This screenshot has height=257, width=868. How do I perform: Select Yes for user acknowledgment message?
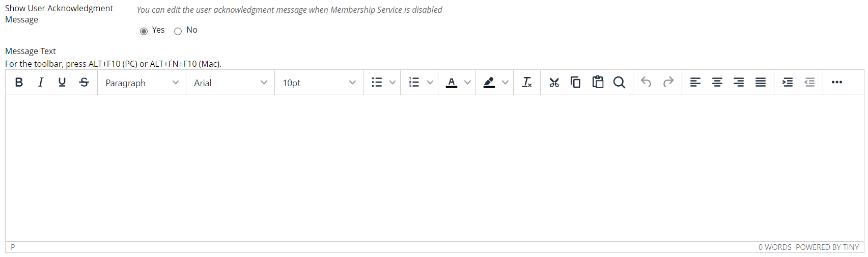click(x=144, y=32)
